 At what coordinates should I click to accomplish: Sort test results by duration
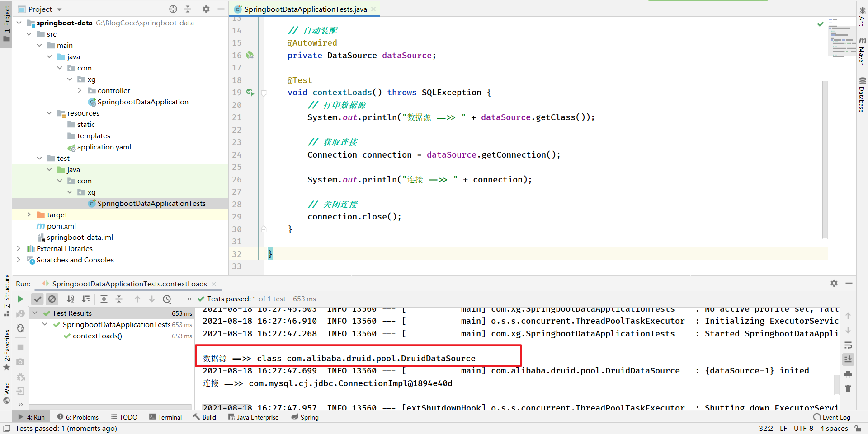(x=85, y=299)
